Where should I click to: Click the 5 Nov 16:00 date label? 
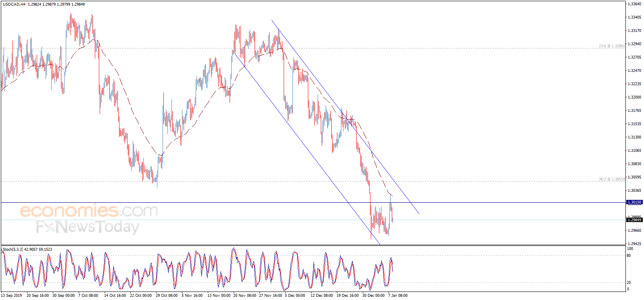pyautogui.click(x=192, y=296)
